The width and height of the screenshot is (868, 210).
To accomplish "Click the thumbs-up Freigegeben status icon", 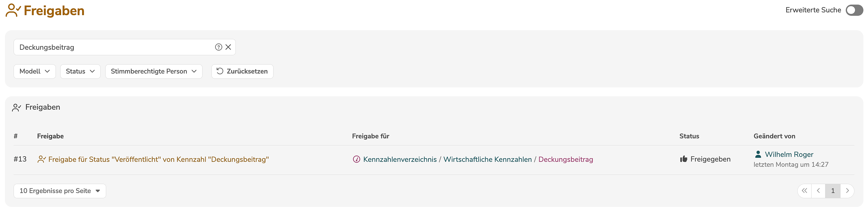I will click(x=683, y=159).
